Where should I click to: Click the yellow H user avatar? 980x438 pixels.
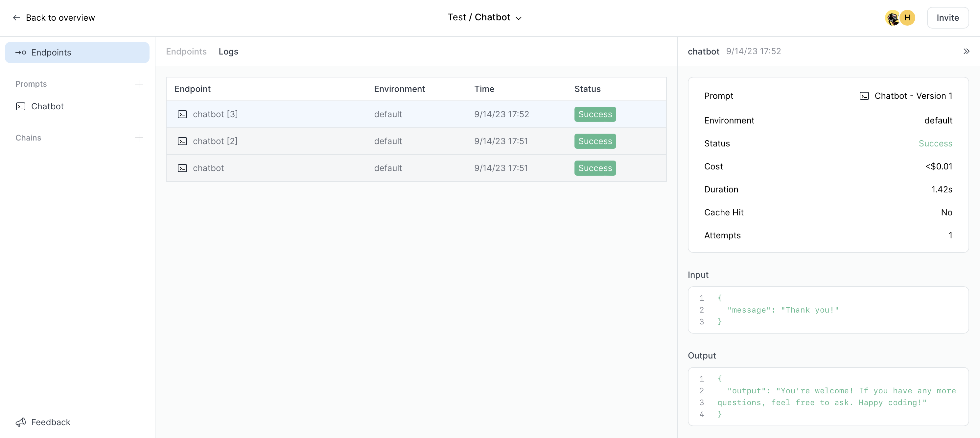pos(907,18)
